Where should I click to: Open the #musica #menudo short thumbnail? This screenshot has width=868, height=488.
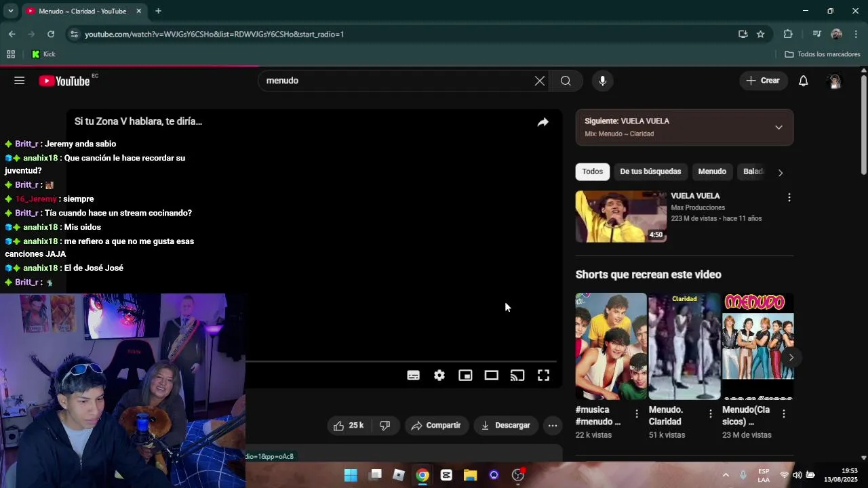pos(611,346)
